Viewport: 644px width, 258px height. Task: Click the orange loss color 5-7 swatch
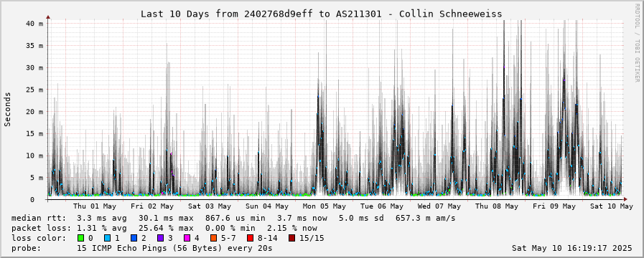tap(213, 238)
